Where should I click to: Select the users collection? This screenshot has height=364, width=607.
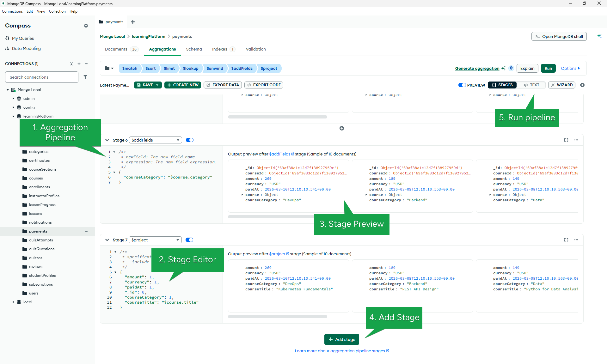point(34,293)
